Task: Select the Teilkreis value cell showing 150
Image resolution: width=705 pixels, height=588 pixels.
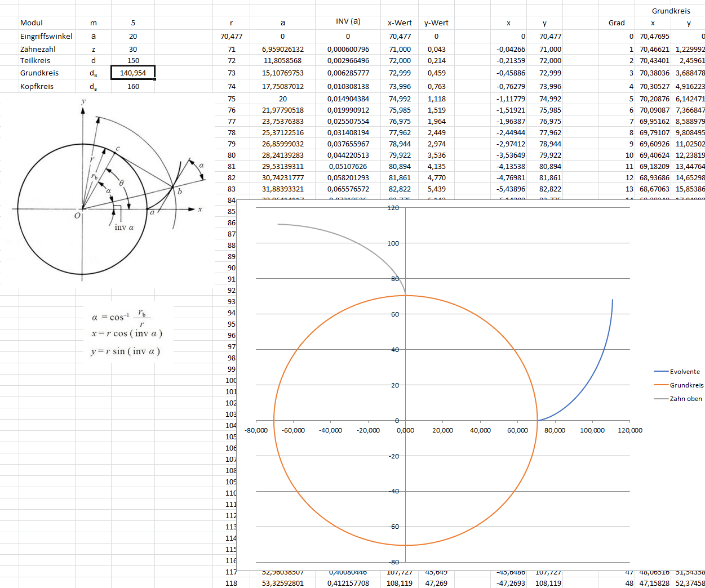Action: [x=132, y=61]
